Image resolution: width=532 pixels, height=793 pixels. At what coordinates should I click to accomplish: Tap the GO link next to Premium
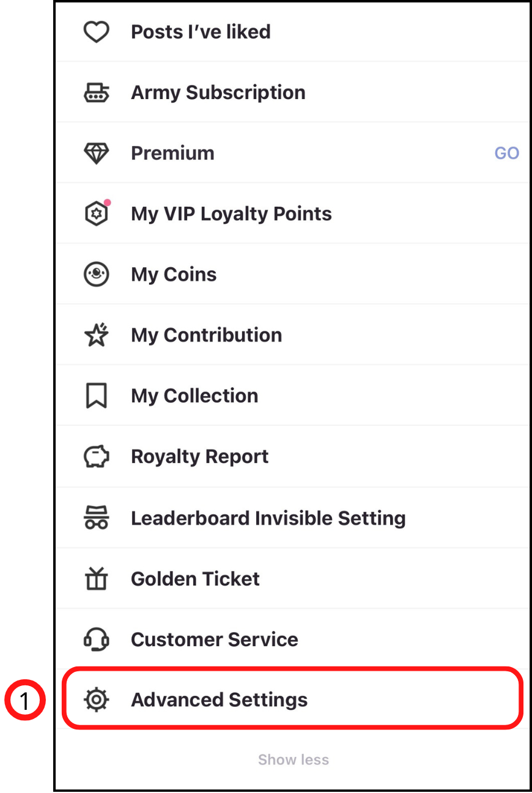(x=506, y=153)
